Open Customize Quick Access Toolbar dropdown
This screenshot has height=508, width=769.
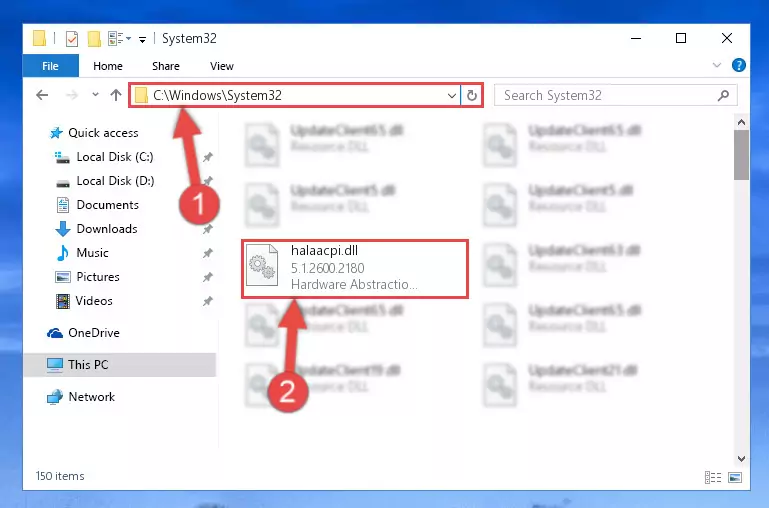[142, 39]
